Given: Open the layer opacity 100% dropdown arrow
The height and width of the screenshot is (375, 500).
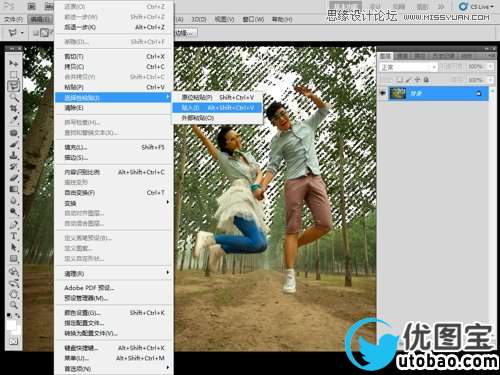Looking at the screenshot, I should tap(491, 67).
